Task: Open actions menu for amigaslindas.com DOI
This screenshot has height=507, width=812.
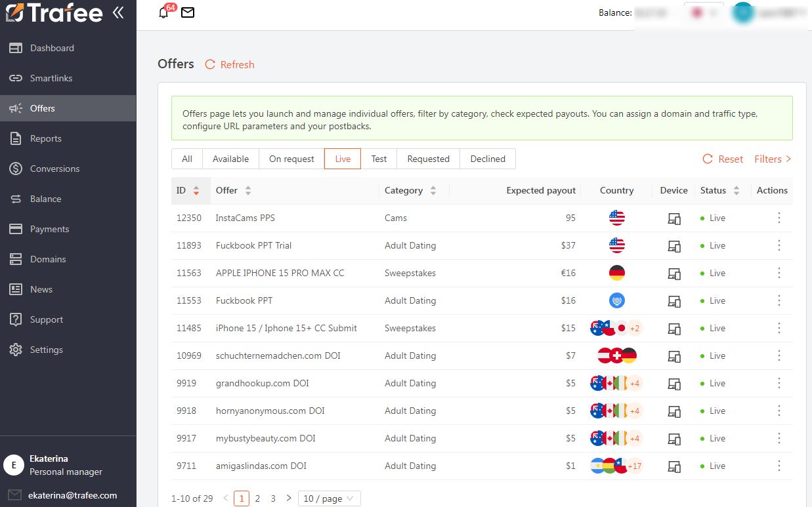Action: (779, 466)
